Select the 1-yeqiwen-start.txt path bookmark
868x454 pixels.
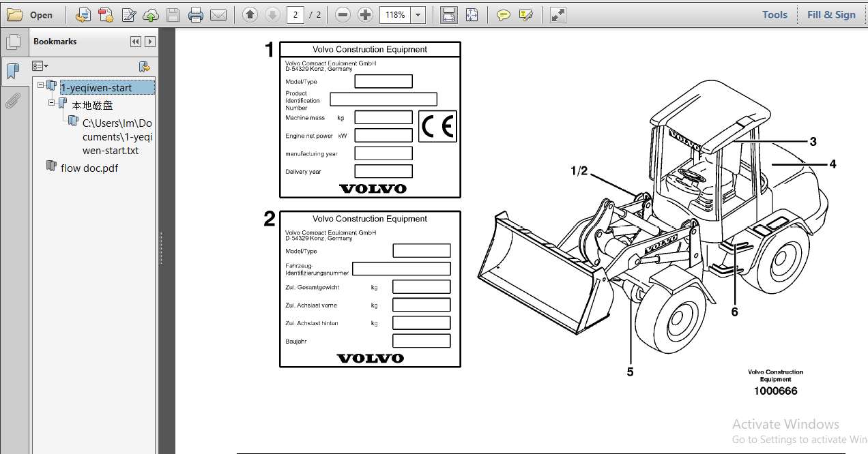pos(117,137)
